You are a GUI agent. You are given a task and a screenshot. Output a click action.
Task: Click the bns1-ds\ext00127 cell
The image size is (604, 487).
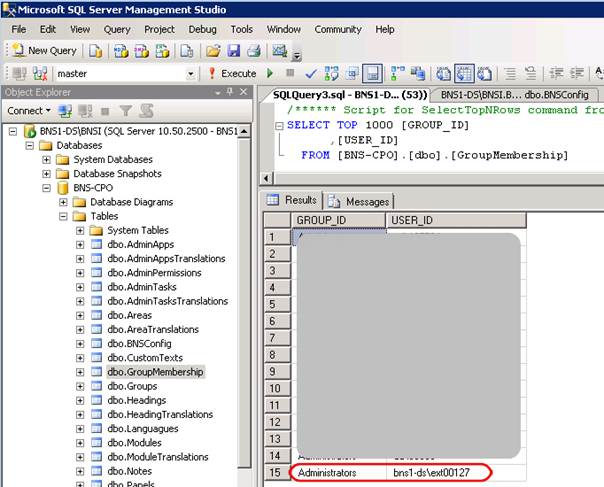456,472
